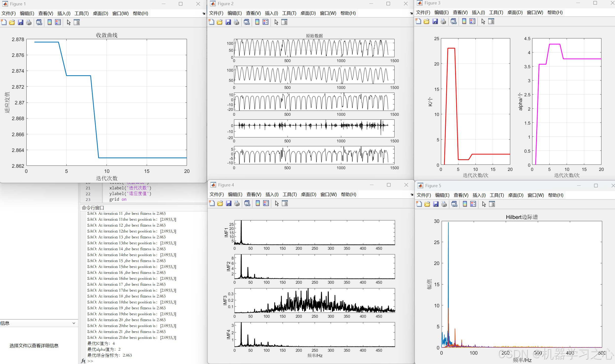Image resolution: width=615 pixels, height=364 pixels.
Task: Click the 命令行窗口 panel title
Action: pos(93,208)
